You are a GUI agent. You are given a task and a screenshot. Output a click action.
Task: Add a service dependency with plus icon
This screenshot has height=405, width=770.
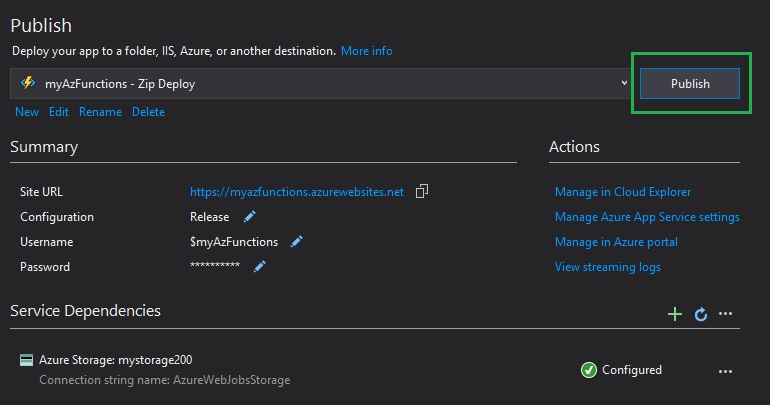[x=675, y=314]
